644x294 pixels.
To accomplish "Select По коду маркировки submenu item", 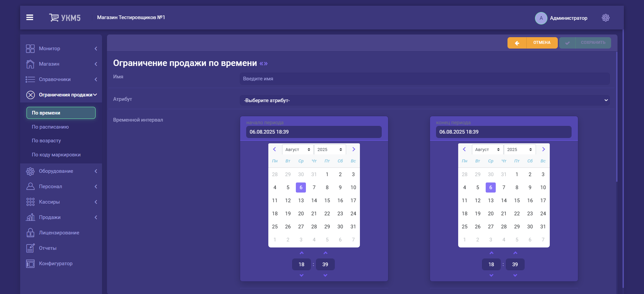I will [x=56, y=155].
